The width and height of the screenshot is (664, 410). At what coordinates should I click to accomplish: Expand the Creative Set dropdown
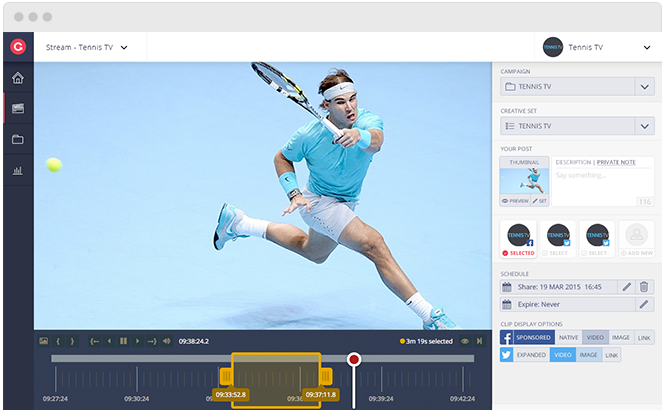(644, 126)
